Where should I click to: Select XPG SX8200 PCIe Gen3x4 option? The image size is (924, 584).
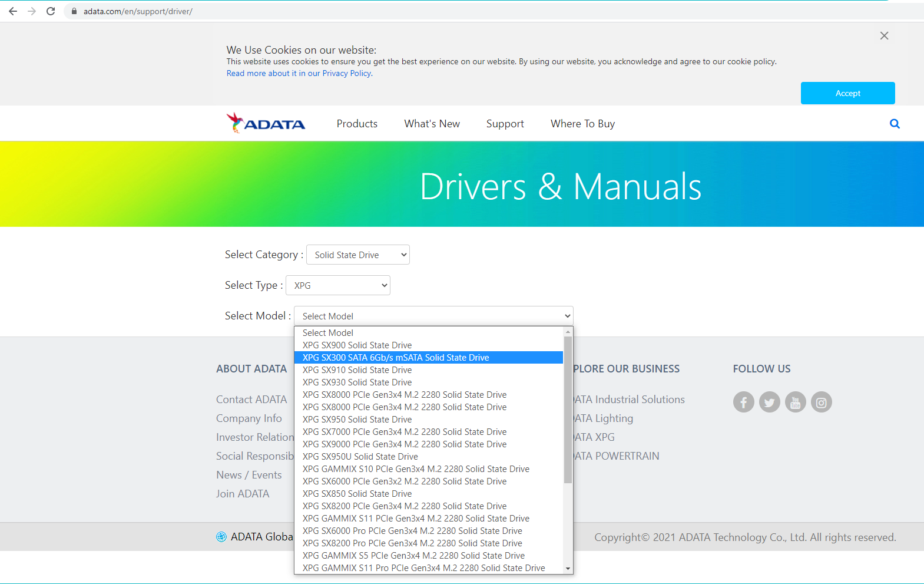pyautogui.click(x=429, y=506)
